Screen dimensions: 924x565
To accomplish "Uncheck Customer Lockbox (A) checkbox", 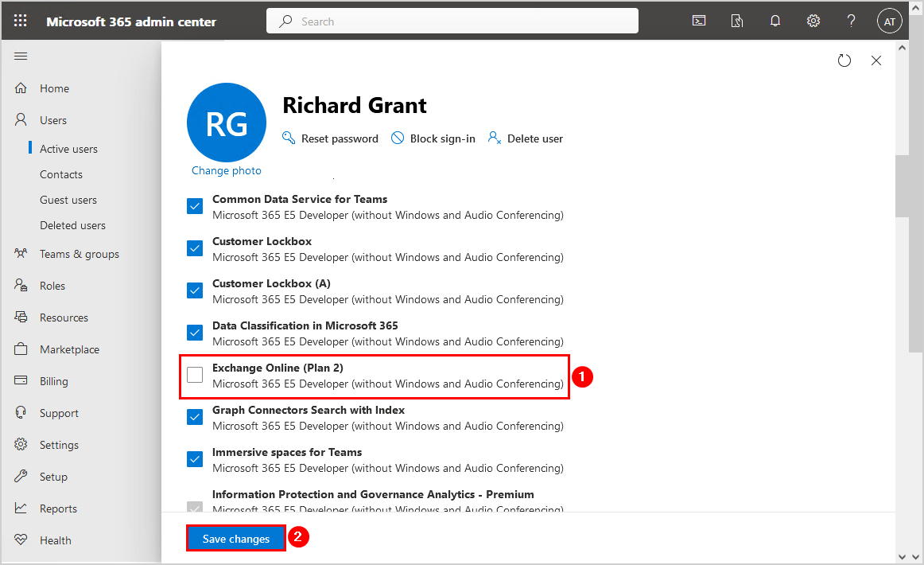I will tap(195, 290).
